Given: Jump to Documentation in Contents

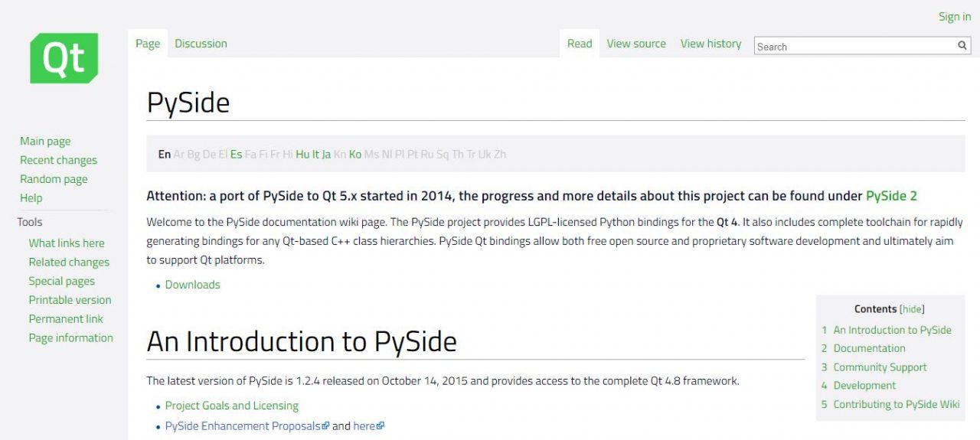Looking at the screenshot, I should [x=869, y=348].
